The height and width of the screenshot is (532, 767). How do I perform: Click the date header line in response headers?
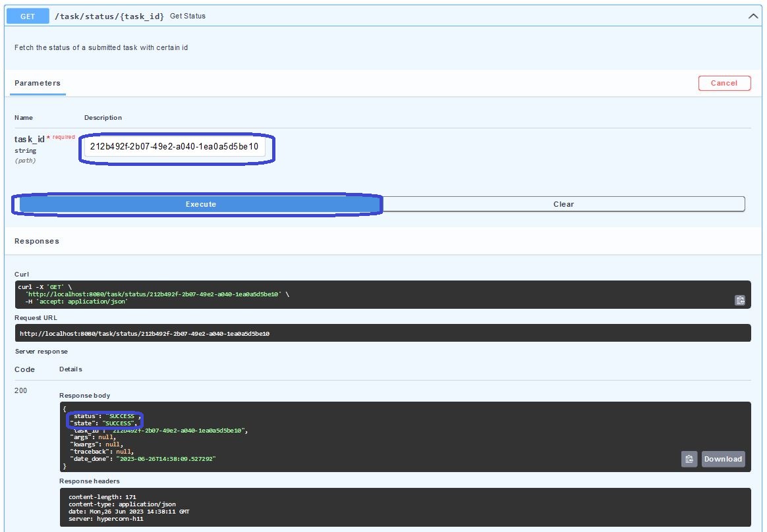128,512
